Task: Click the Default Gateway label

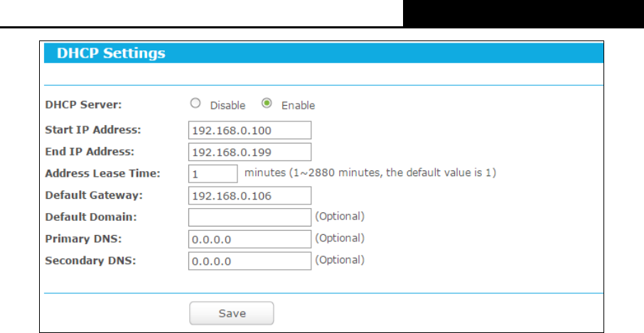Action: pyautogui.click(x=94, y=195)
